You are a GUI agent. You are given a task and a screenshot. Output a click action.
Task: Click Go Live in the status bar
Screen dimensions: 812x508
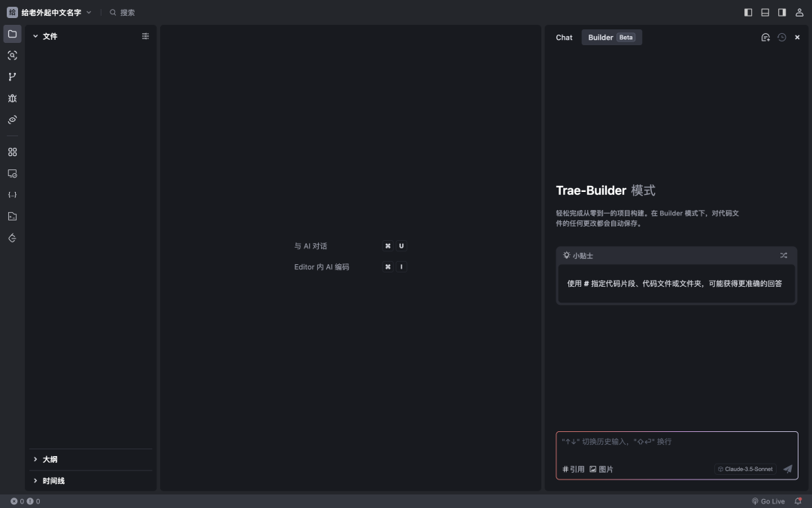768,501
